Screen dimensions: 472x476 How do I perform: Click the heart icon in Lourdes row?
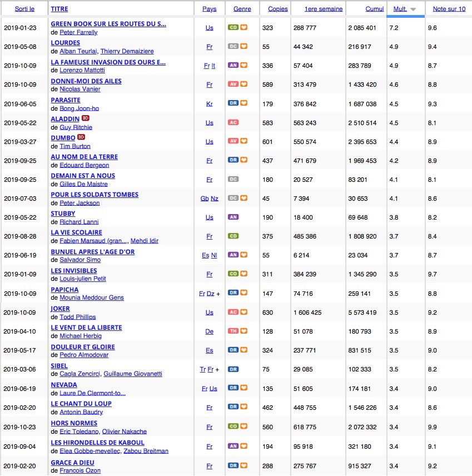(244, 46)
